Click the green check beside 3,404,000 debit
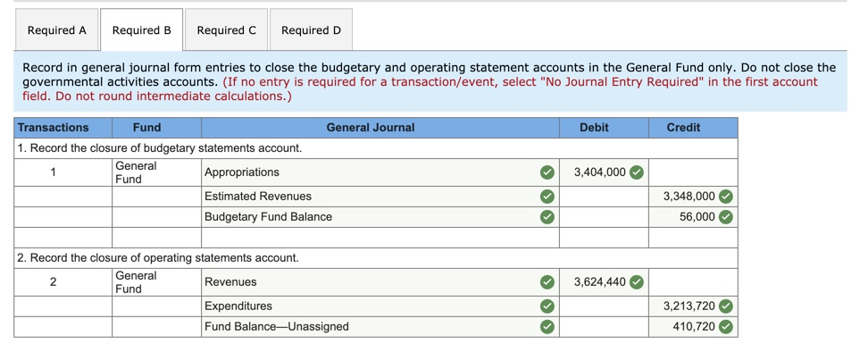868x344 pixels. tap(637, 172)
